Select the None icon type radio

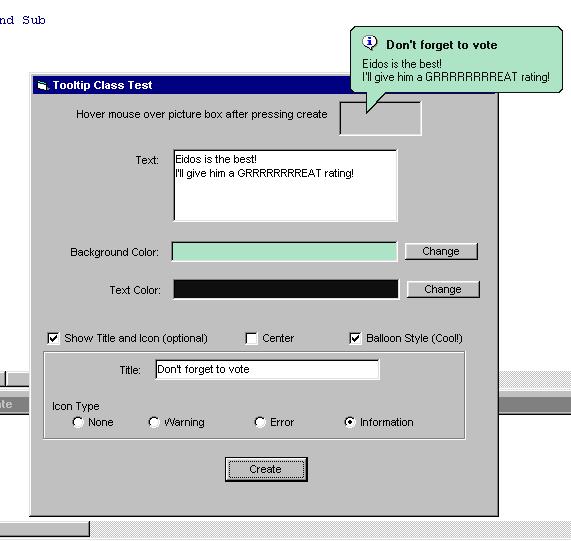(78, 422)
